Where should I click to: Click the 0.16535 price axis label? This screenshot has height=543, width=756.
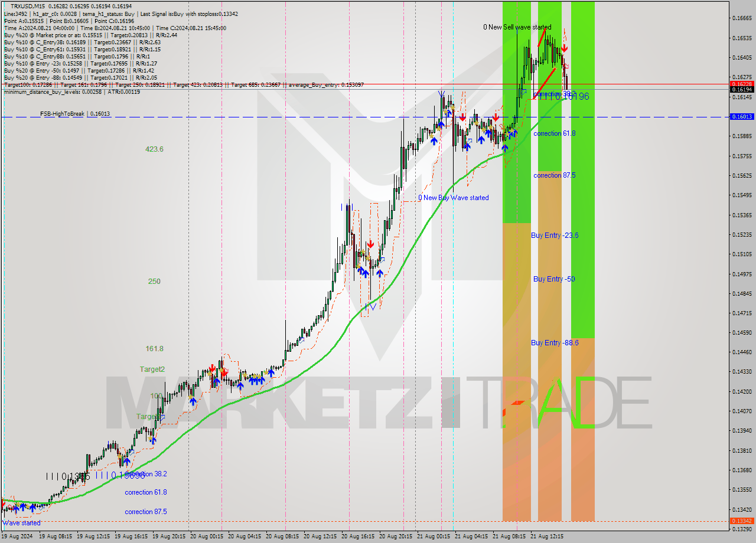coord(742,38)
